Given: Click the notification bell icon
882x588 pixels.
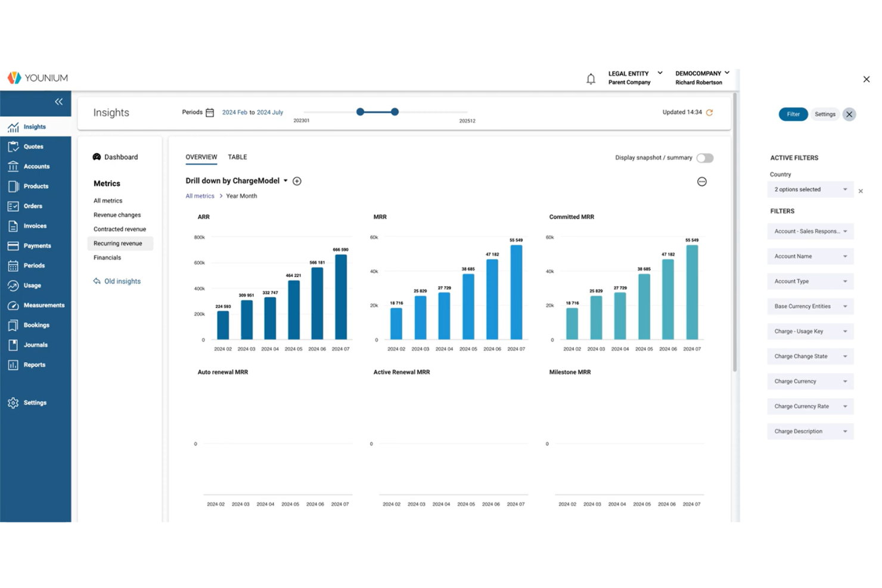Looking at the screenshot, I should [591, 79].
